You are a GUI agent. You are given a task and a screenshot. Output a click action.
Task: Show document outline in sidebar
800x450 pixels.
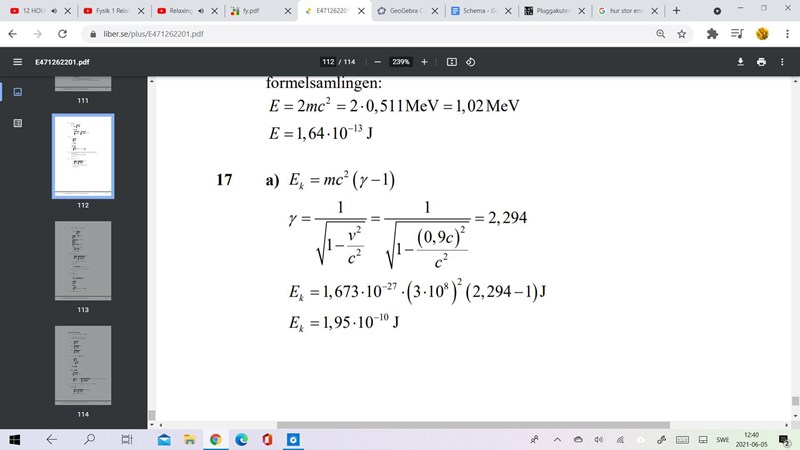(x=17, y=123)
